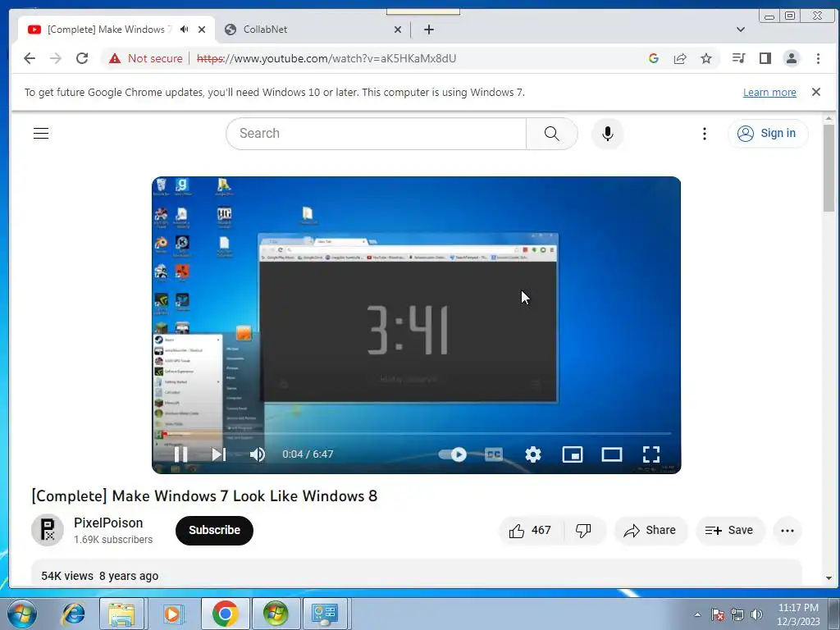Screen dimensions: 840x630
Task: Click the Chrome taskbar icon
Action: click(225, 614)
